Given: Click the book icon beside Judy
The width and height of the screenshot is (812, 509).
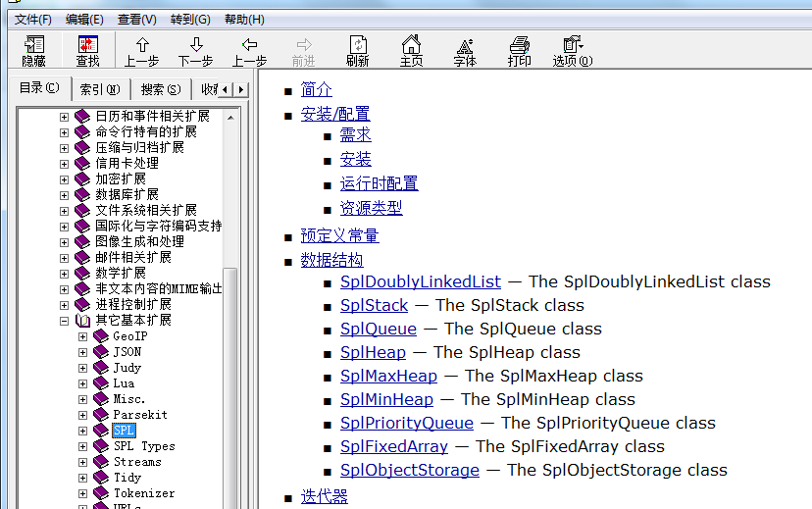Looking at the screenshot, I should (101, 368).
